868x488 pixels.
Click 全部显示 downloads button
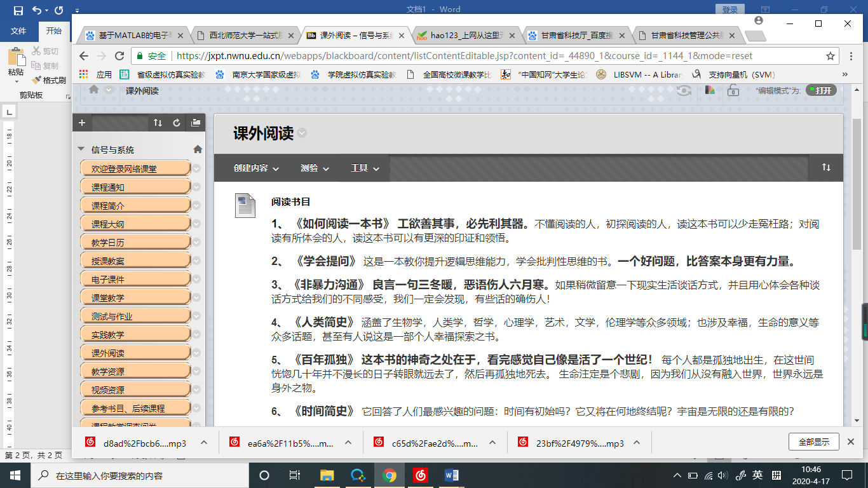click(x=813, y=442)
